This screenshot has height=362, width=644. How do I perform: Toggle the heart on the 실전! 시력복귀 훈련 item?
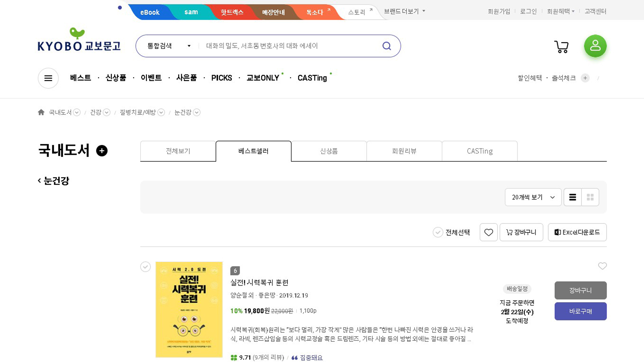tap(602, 266)
